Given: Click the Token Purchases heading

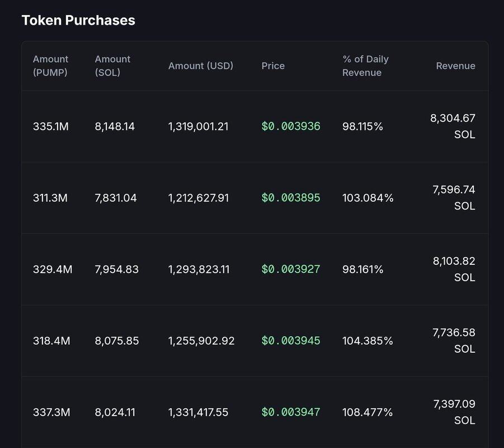Looking at the screenshot, I should pos(78,20).
